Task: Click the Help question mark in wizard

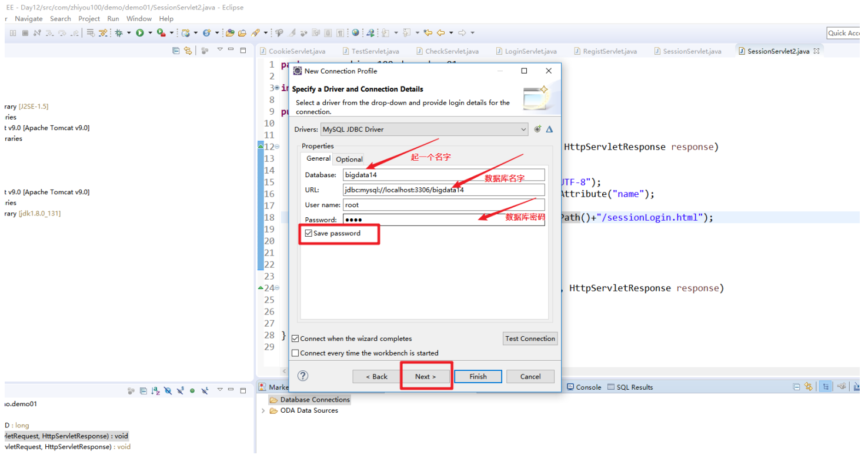Action: tap(303, 376)
